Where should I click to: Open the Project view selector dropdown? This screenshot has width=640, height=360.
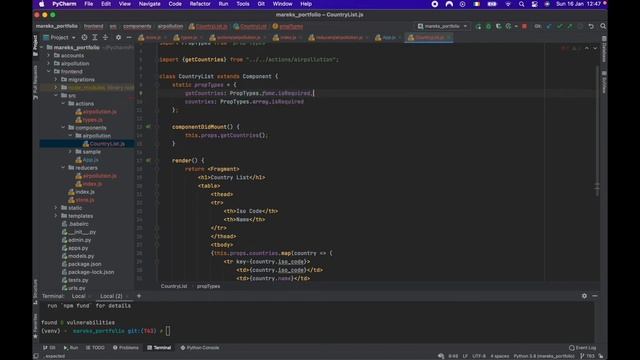click(60, 37)
